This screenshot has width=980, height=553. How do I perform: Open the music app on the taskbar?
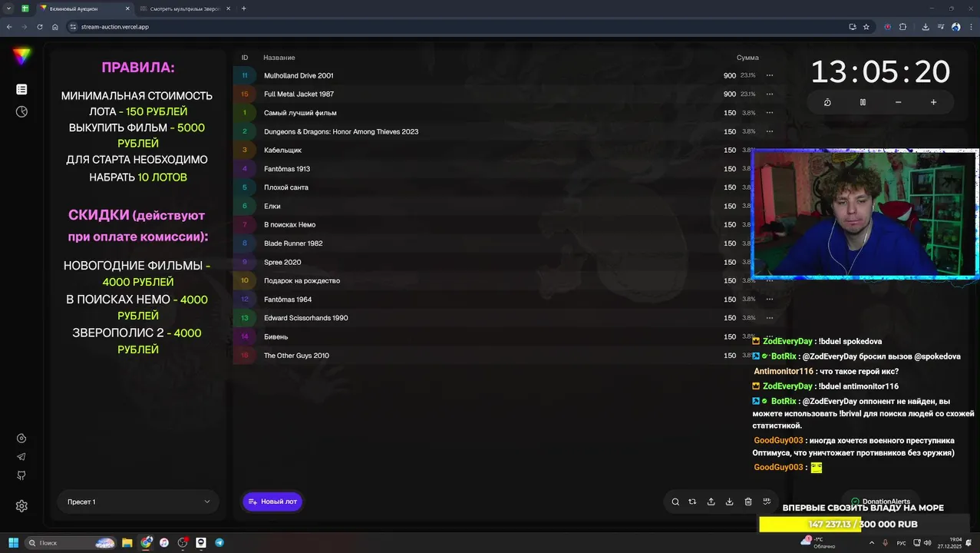(x=164, y=542)
